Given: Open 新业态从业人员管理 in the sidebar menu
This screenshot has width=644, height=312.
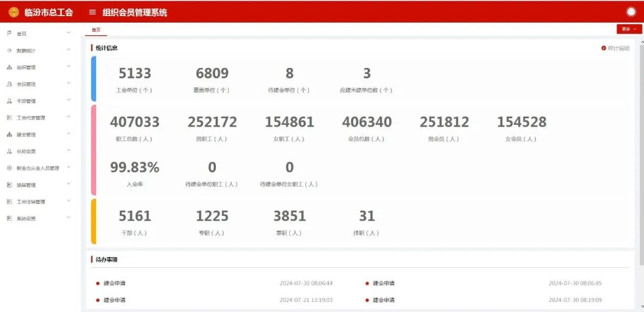Looking at the screenshot, I should [38, 168].
